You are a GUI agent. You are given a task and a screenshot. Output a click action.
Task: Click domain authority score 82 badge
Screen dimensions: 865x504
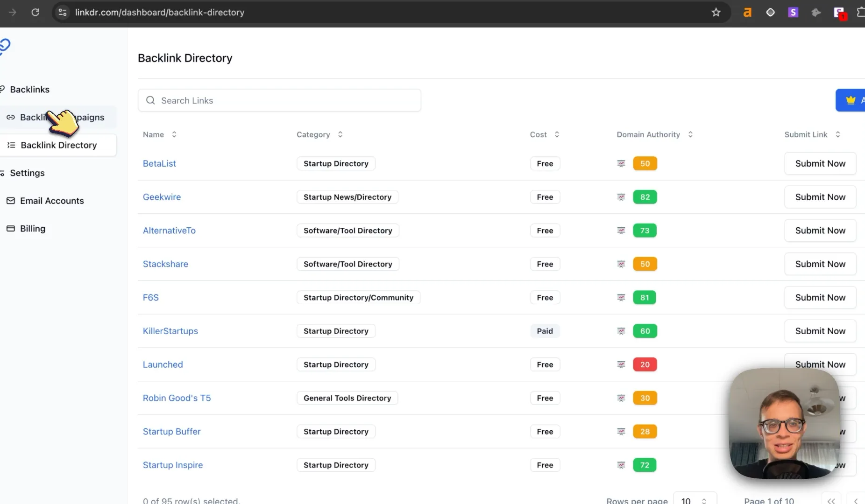(645, 197)
